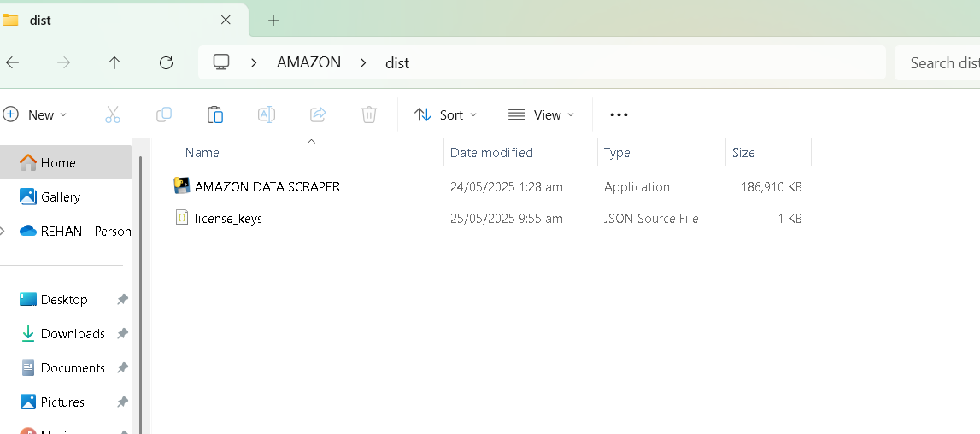The height and width of the screenshot is (434, 980).
Task: Unpin Desktop using its pin icon
Action: pyautogui.click(x=122, y=300)
